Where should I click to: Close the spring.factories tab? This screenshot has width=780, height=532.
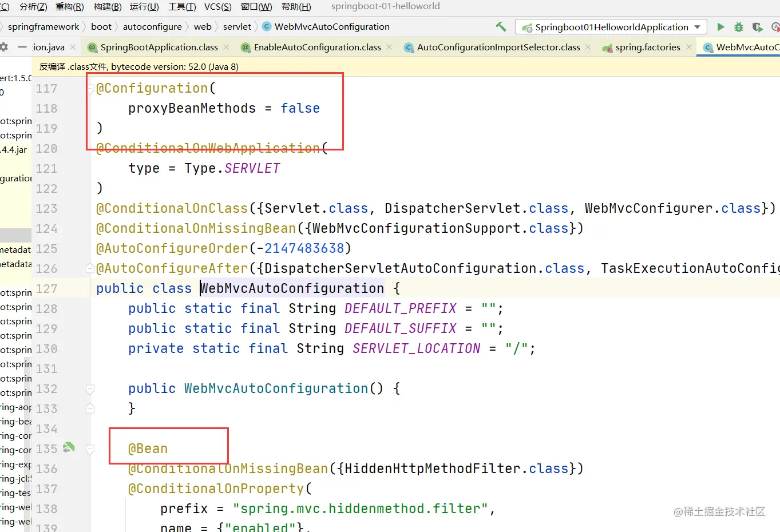[688, 47]
